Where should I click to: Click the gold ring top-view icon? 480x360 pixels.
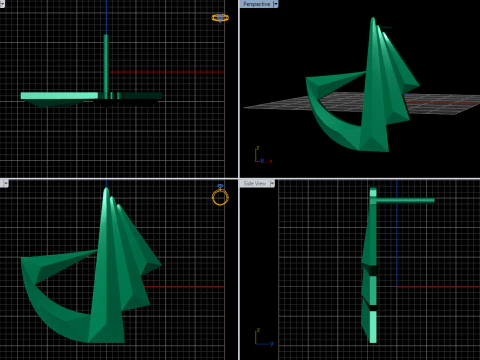coord(220,18)
